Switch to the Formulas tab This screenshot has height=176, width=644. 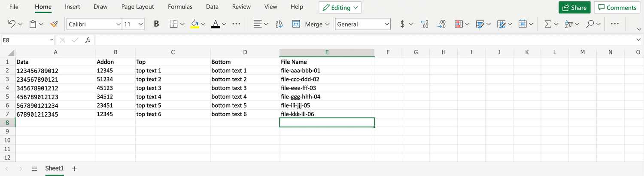[x=180, y=7]
